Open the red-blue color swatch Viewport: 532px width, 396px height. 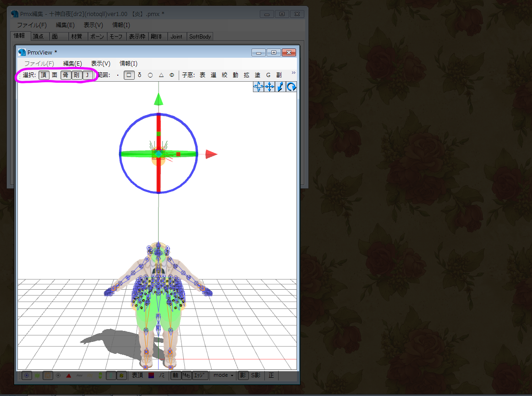[x=151, y=375]
